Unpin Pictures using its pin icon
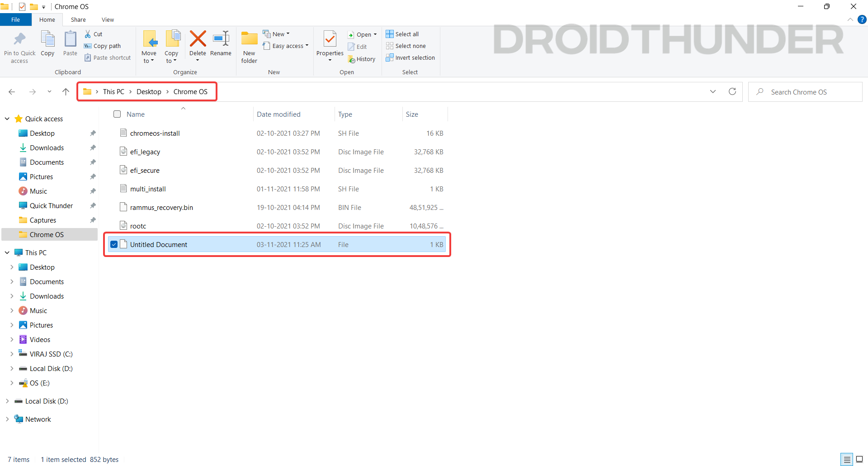The width and height of the screenshot is (868, 466). click(x=93, y=176)
